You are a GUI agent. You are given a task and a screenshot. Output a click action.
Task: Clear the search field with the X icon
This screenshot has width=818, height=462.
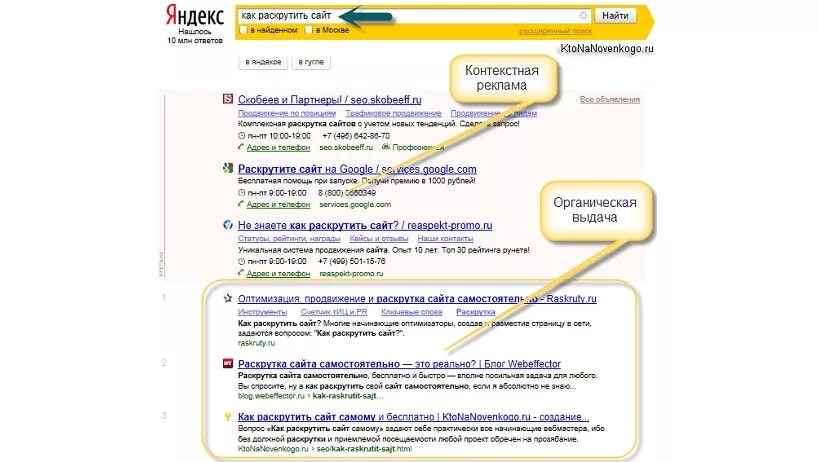(x=584, y=16)
